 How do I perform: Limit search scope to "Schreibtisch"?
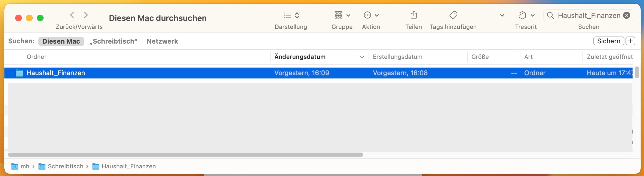[x=113, y=41]
